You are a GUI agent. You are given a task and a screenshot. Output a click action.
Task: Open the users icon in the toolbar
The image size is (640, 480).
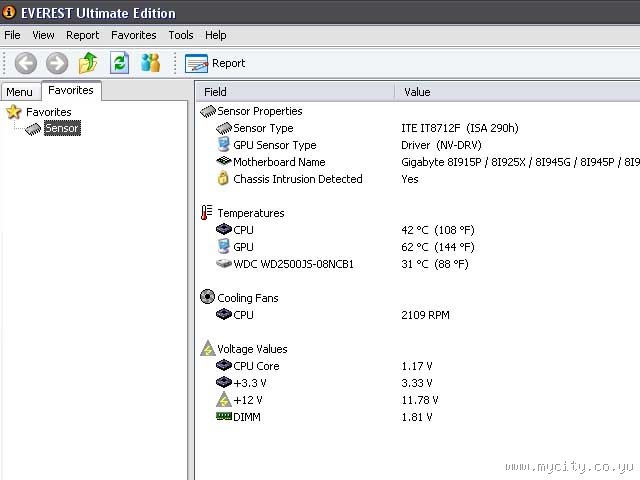pyautogui.click(x=151, y=63)
